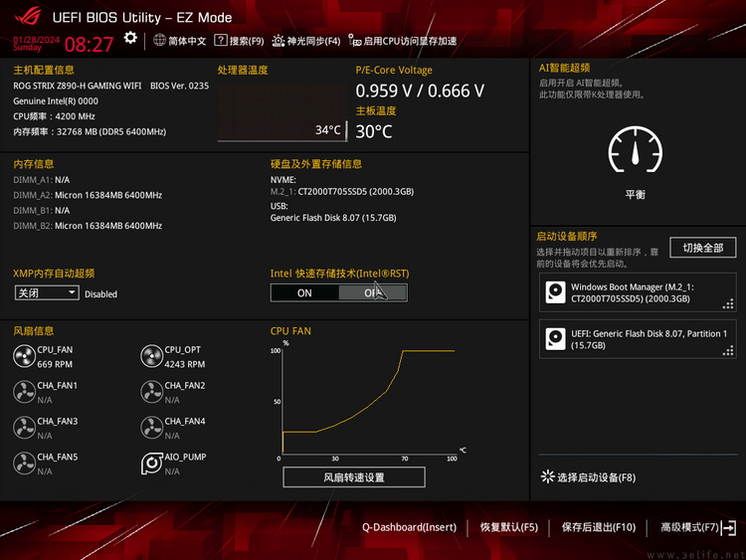Click the Generic Flash Disk 8.07 USB entry
Viewport: 746px width, 560px height.
333,218
